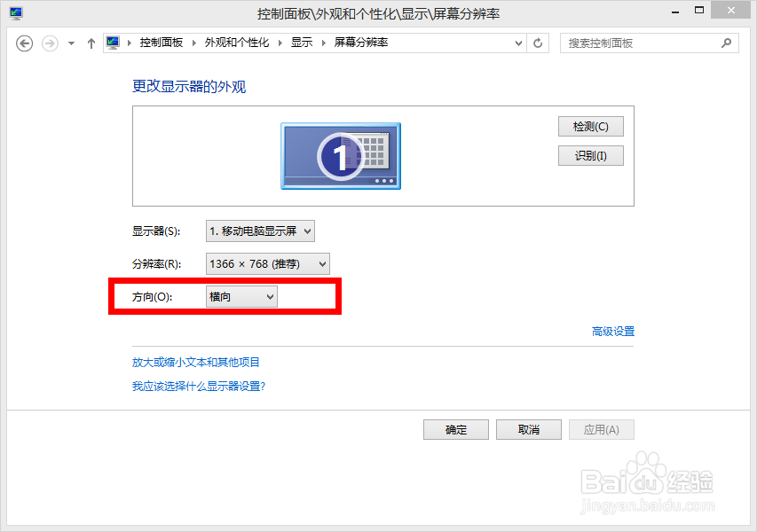Click the back navigation arrow
The image size is (757, 532).
[x=24, y=43]
